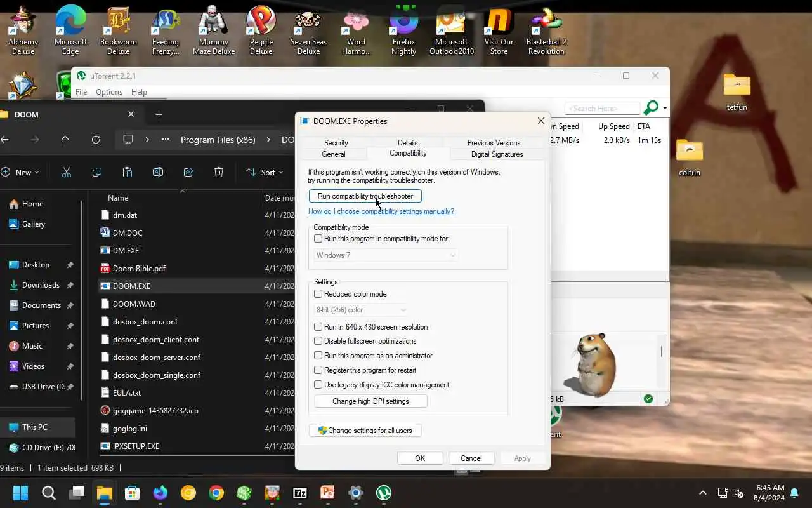
Task: Open Seven Seas Deluxe desktop shortcut
Action: click(x=308, y=30)
